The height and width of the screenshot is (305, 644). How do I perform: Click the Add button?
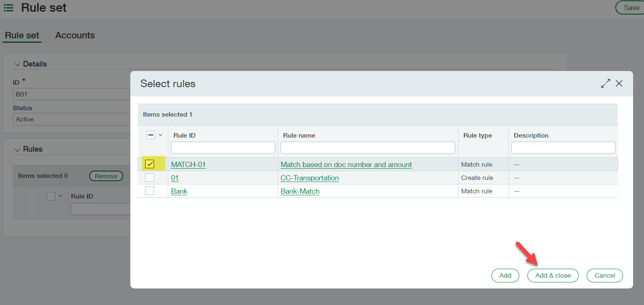[x=505, y=276]
